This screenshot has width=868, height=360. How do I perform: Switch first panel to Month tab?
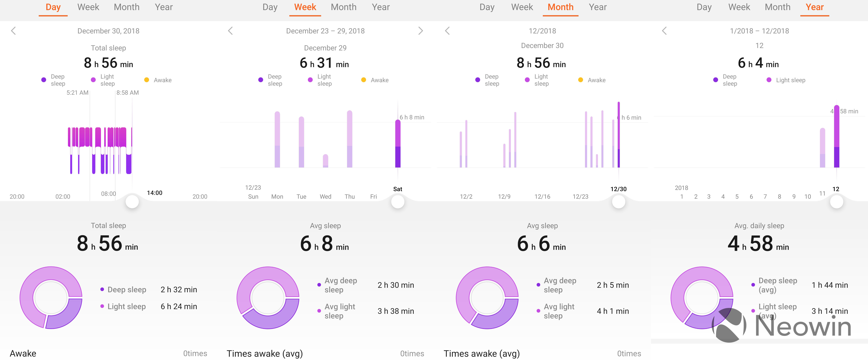coord(127,7)
